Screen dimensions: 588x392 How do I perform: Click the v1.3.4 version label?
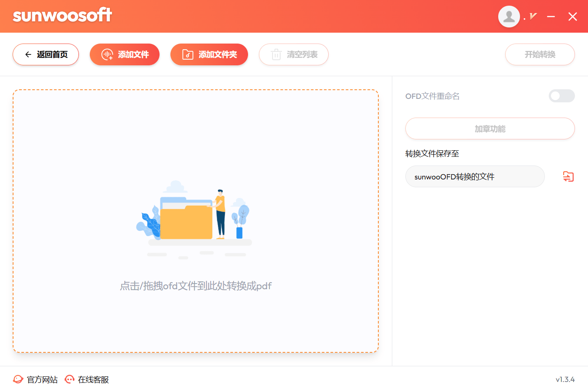[565, 379]
